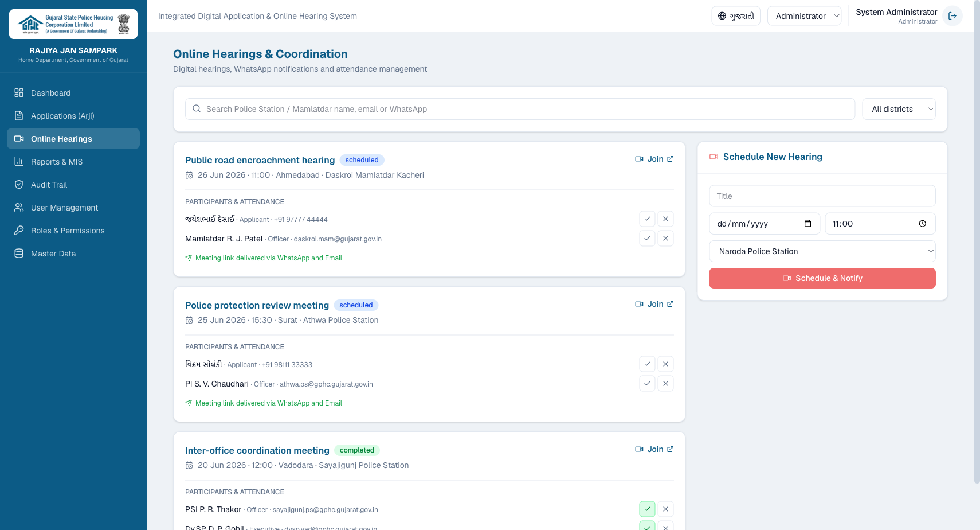The height and width of the screenshot is (530, 980).
Task: Click the System Administrator user name
Action: click(896, 12)
